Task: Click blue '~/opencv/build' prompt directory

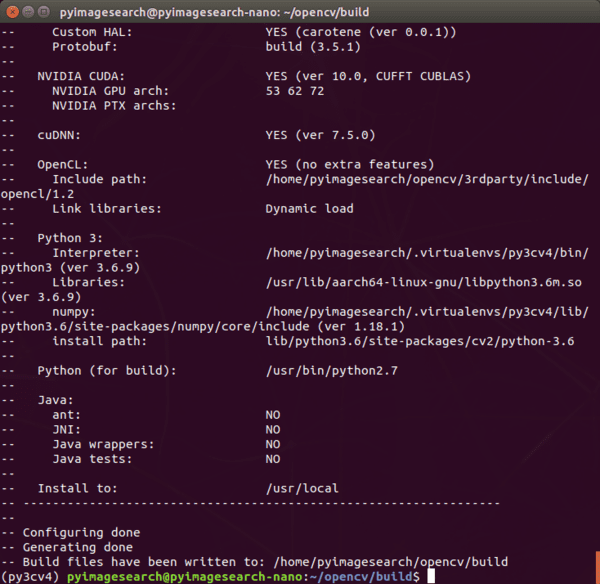Action: click(361, 577)
